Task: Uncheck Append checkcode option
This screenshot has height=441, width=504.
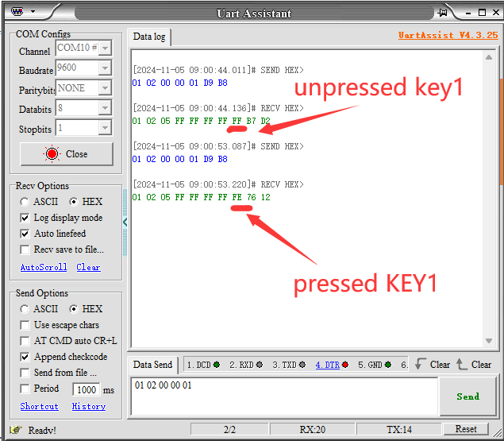Action: (25, 357)
